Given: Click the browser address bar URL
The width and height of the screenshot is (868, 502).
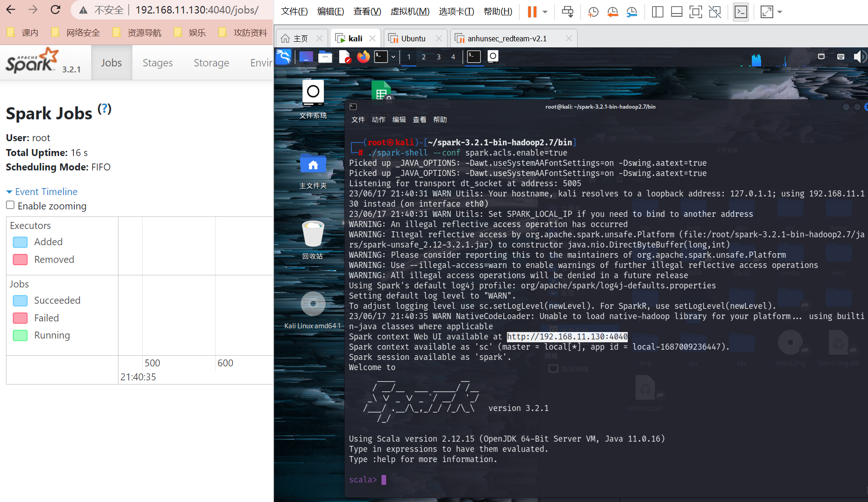Looking at the screenshot, I should click(x=197, y=10).
